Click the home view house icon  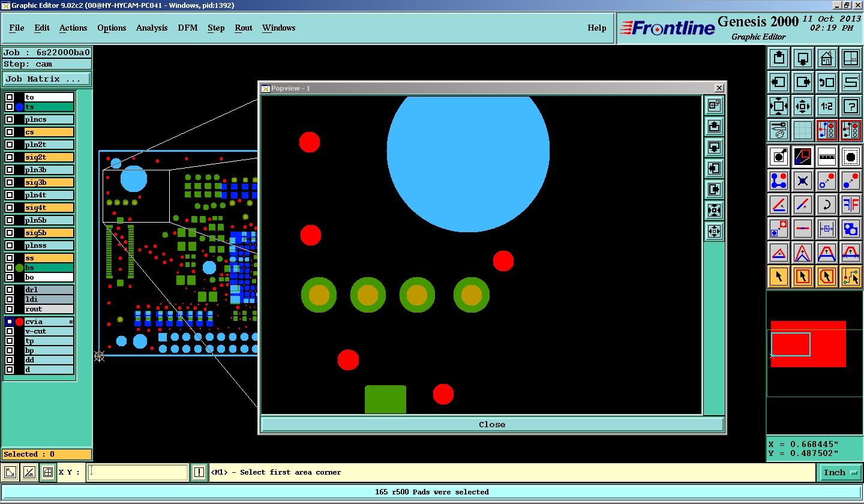827,58
